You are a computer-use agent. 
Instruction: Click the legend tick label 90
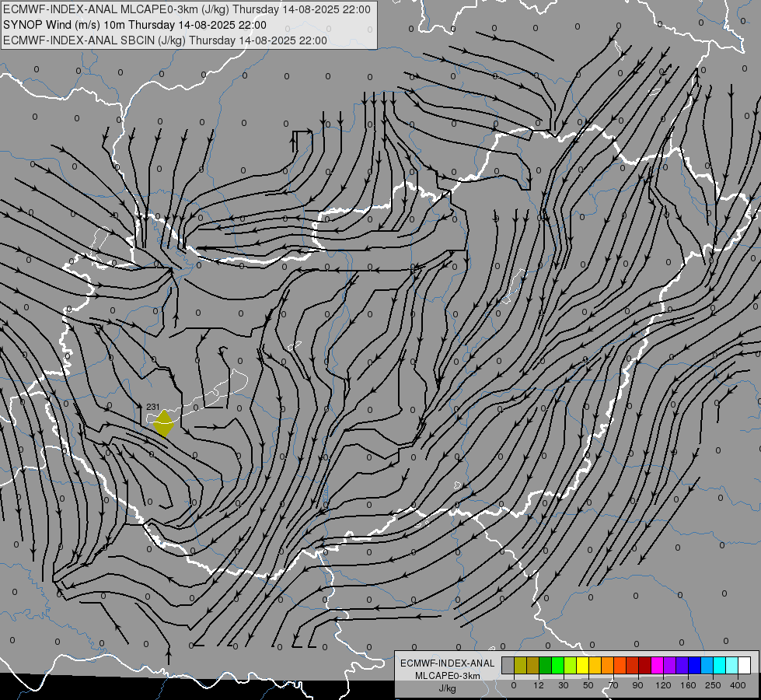pos(637,685)
